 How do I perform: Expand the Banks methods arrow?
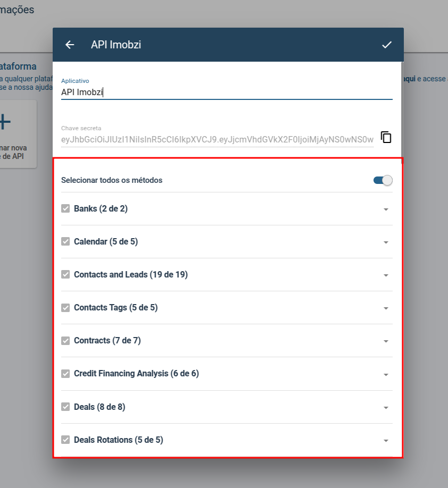coord(386,209)
